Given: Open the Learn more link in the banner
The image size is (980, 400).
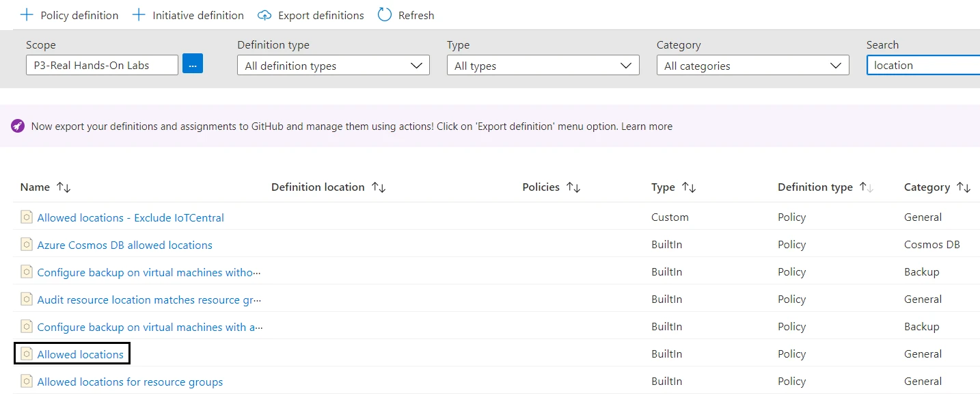Looking at the screenshot, I should pos(646,126).
